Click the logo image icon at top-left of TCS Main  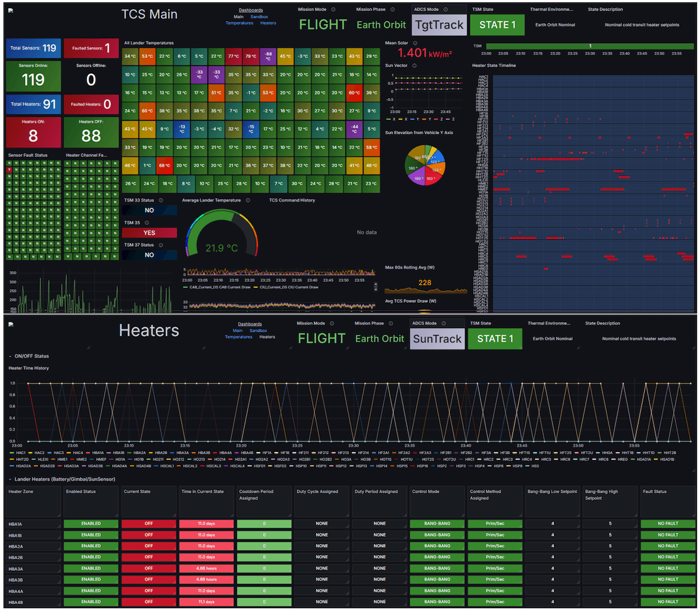pos(10,9)
